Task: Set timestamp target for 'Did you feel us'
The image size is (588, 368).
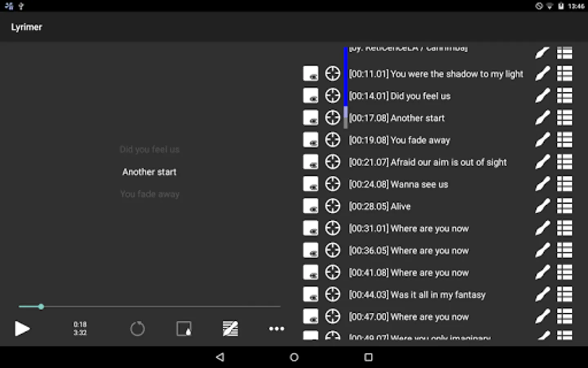Action: [332, 96]
